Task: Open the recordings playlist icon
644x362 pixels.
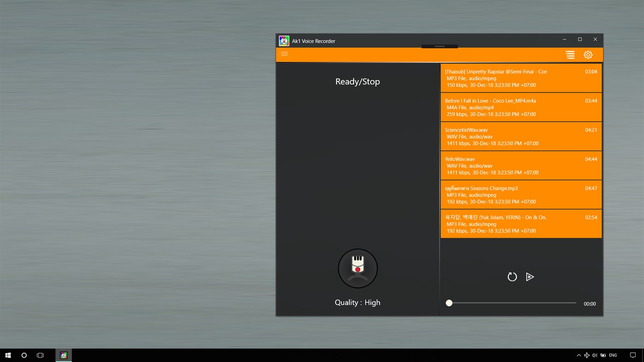Action: (570, 54)
